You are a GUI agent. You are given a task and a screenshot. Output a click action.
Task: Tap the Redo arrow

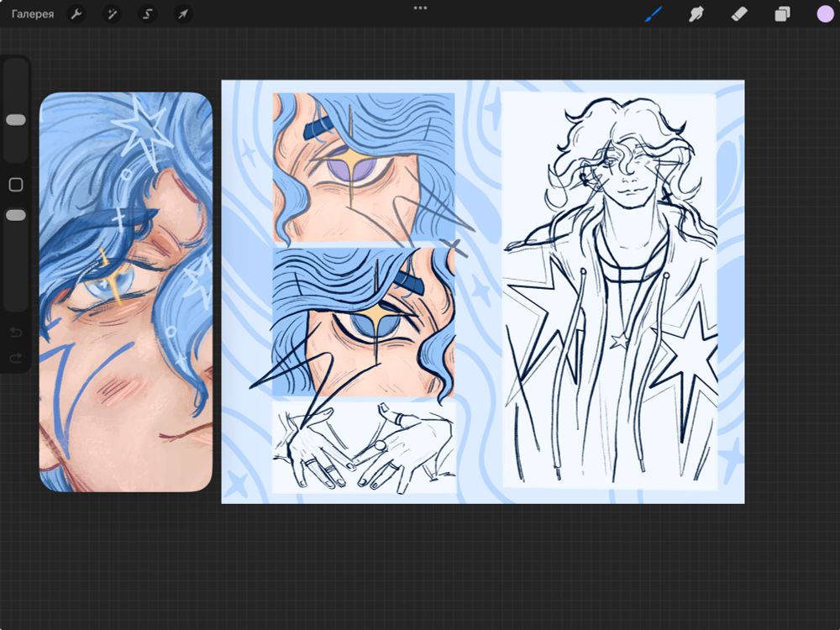click(16, 357)
